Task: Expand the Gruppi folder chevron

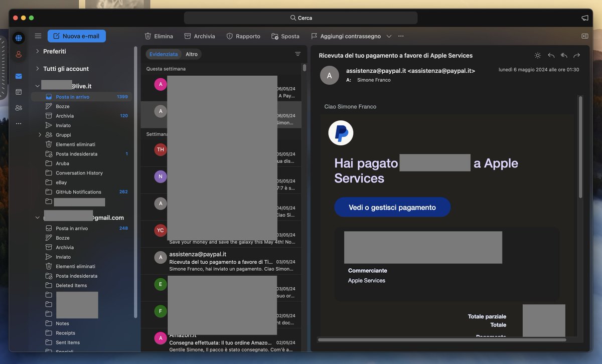Action: [x=40, y=135]
